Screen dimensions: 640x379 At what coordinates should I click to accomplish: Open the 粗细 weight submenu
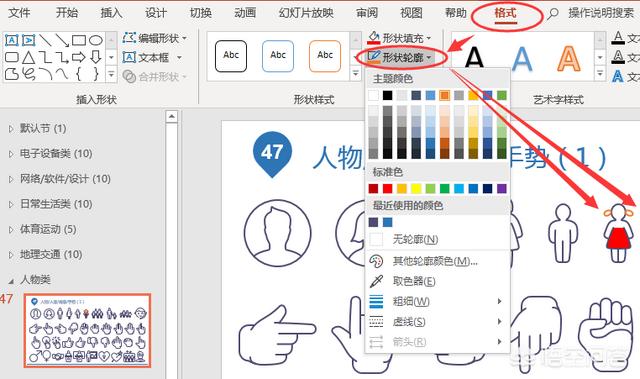437,301
